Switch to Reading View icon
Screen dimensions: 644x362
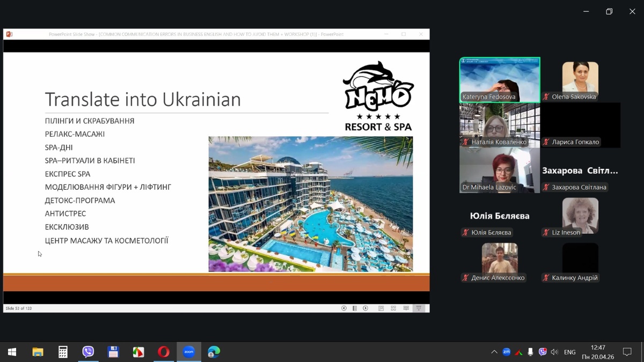coord(406,308)
